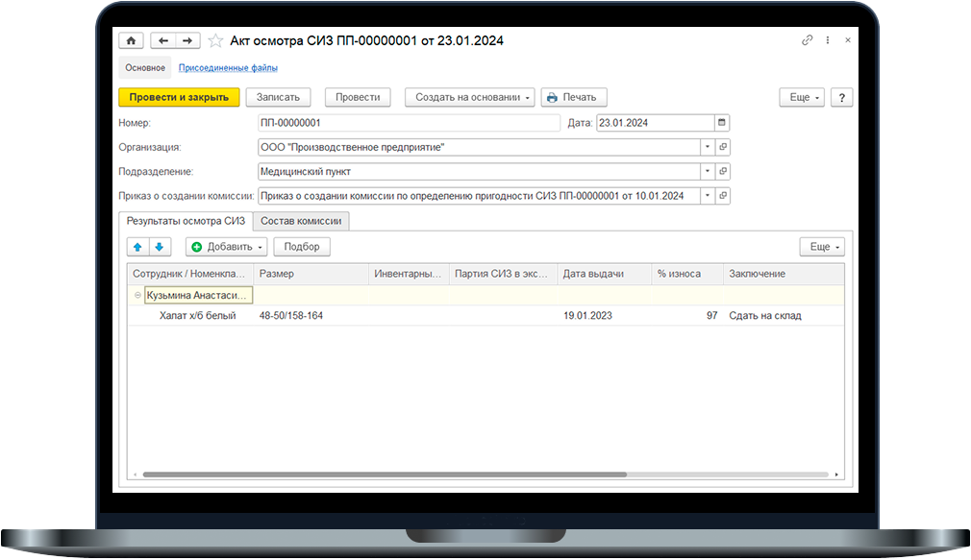The height and width of the screenshot is (560, 971).
Task: Open the Организация record via its open icon
Action: (x=723, y=147)
